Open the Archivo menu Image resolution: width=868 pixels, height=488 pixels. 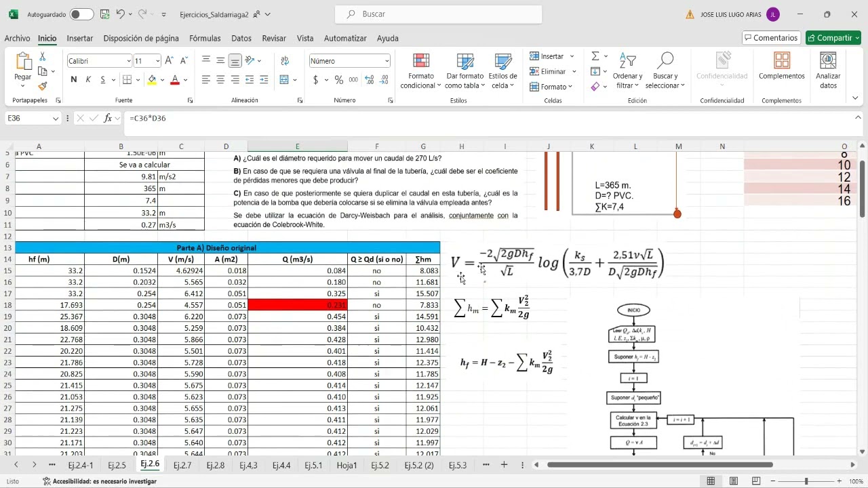[x=17, y=39]
